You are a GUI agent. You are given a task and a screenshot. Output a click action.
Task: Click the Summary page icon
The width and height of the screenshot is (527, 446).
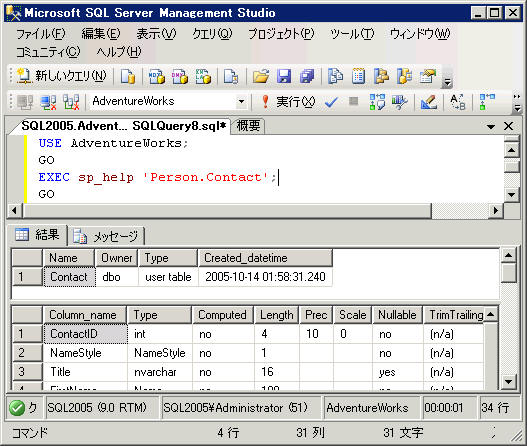(358, 76)
